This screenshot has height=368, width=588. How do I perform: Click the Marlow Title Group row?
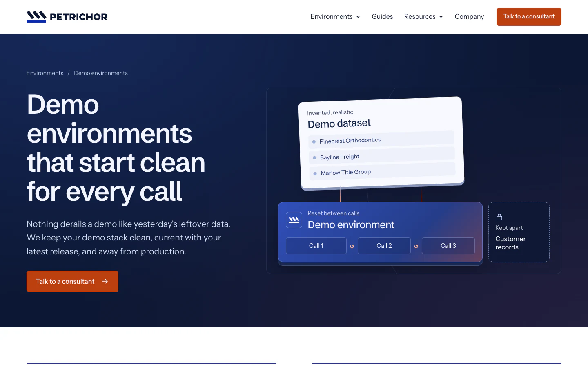click(x=382, y=171)
